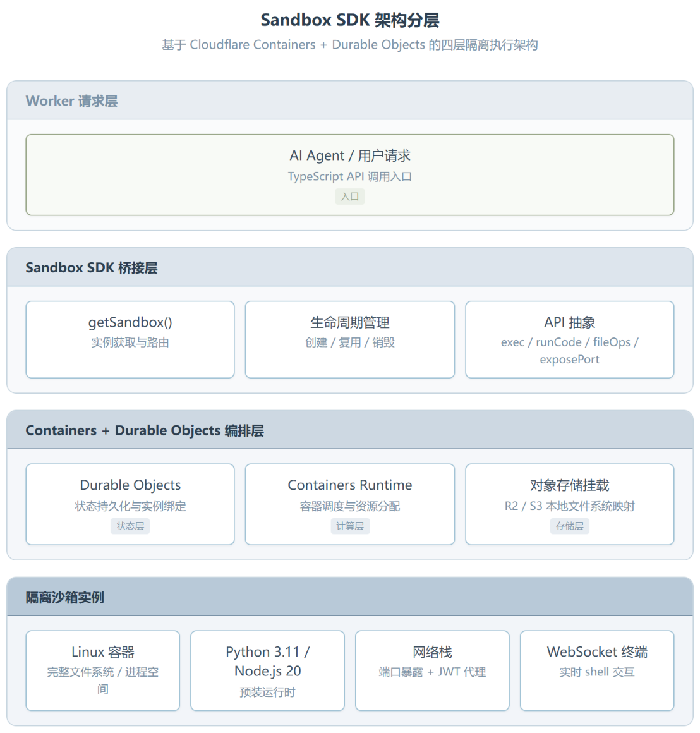Open the 'Linux 容器' card
700x733 pixels.
pyautogui.click(x=103, y=671)
